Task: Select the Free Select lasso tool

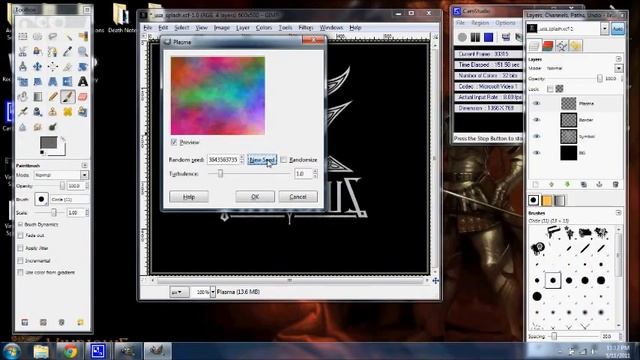Action: pyautogui.click(x=53, y=36)
